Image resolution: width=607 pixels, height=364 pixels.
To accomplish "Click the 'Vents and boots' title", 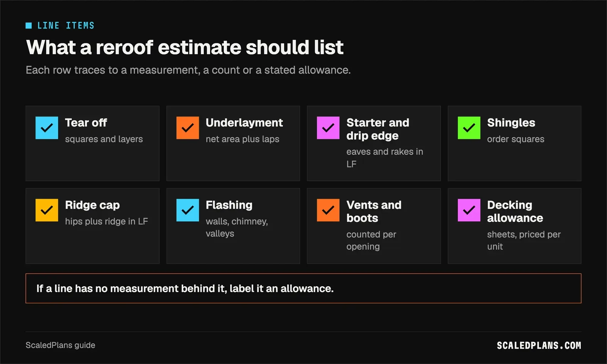I will (374, 212).
